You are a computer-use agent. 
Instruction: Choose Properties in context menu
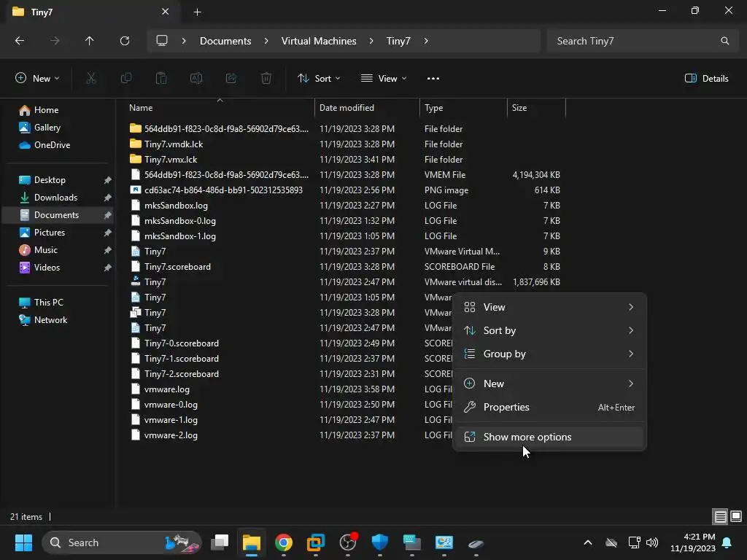tap(549, 407)
